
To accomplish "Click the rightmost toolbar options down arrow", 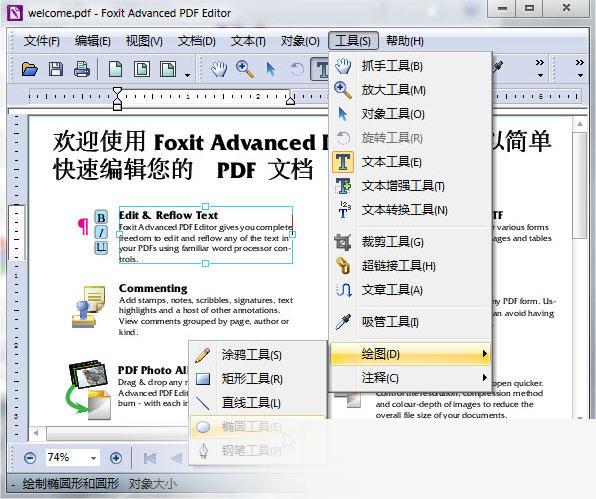I will (x=580, y=76).
